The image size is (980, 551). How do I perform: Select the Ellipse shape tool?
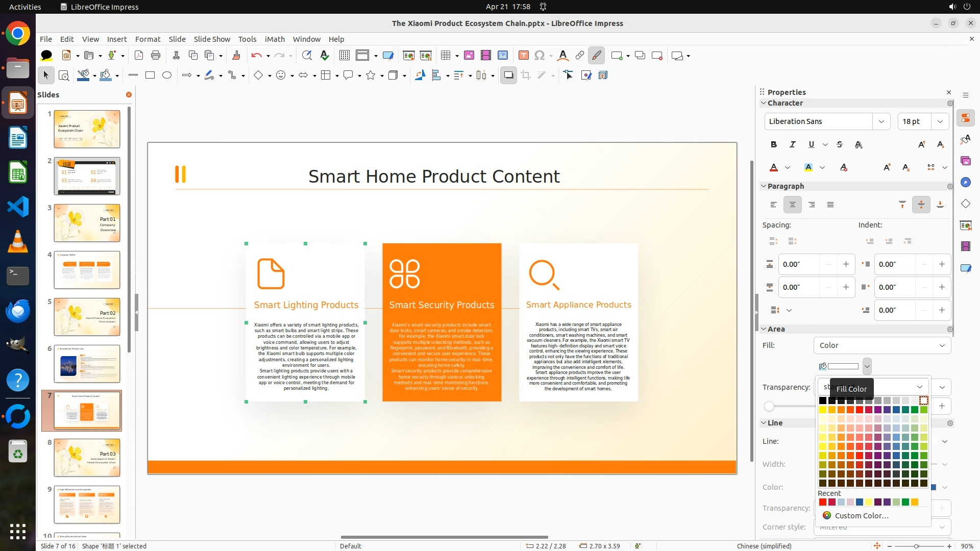click(x=167, y=76)
